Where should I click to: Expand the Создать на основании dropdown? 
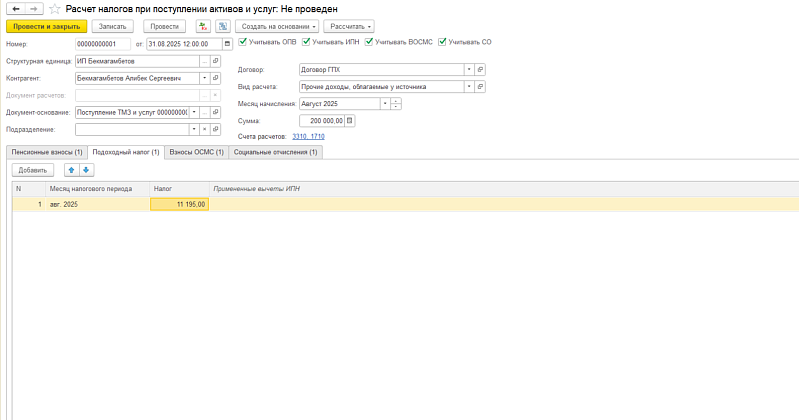[x=276, y=26]
